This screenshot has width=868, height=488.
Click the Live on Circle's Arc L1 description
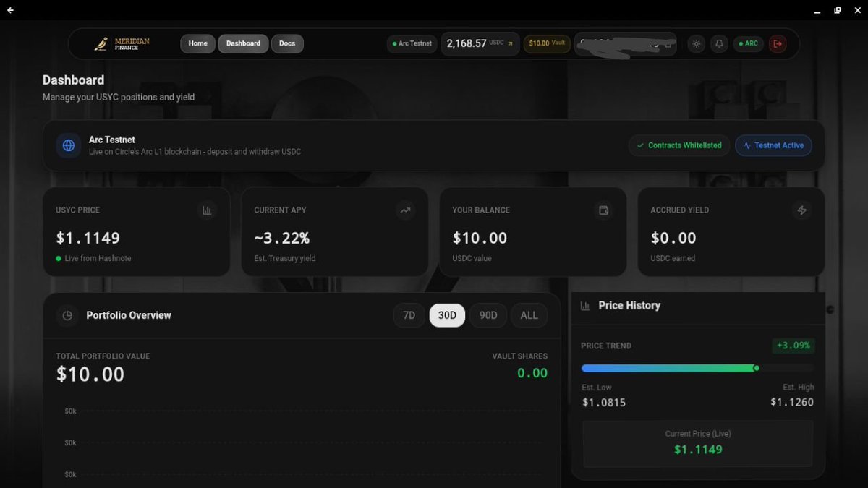[x=195, y=152]
